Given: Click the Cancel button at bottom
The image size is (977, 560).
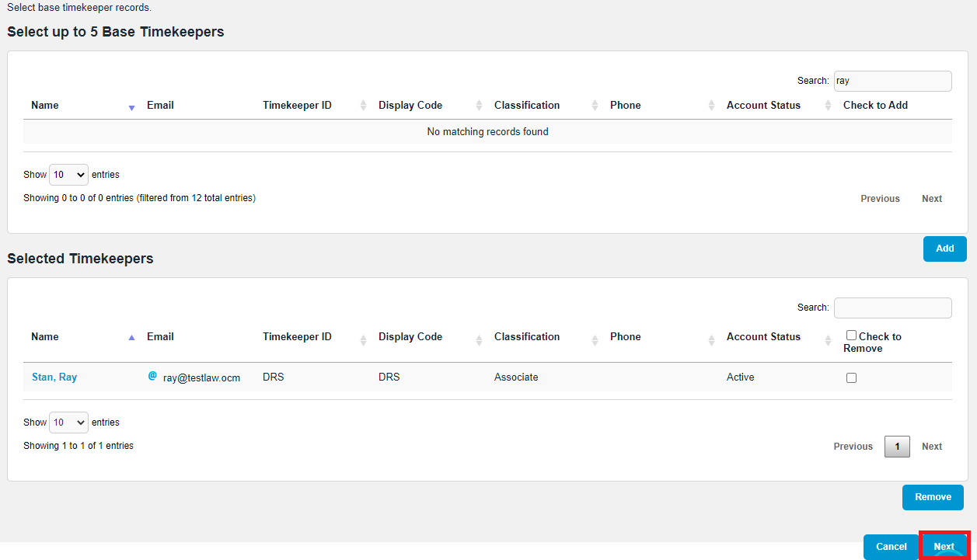Looking at the screenshot, I should (x=891, y=547).
